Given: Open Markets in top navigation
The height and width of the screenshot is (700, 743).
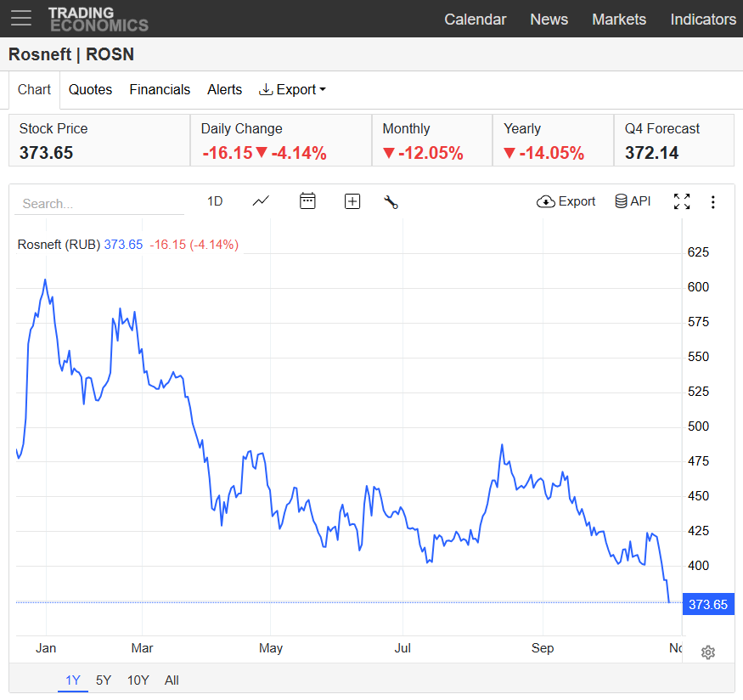Looking at the screenshot, I should tap(619, 20).
